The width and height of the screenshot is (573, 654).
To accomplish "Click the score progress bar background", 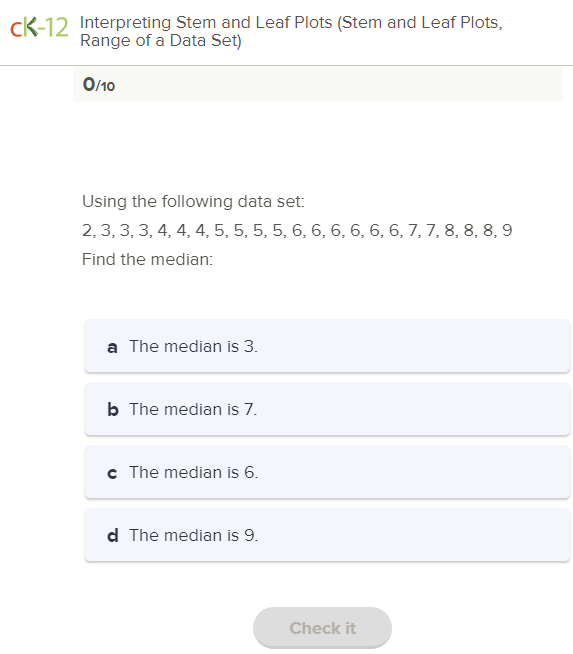I will pos(318,84).
